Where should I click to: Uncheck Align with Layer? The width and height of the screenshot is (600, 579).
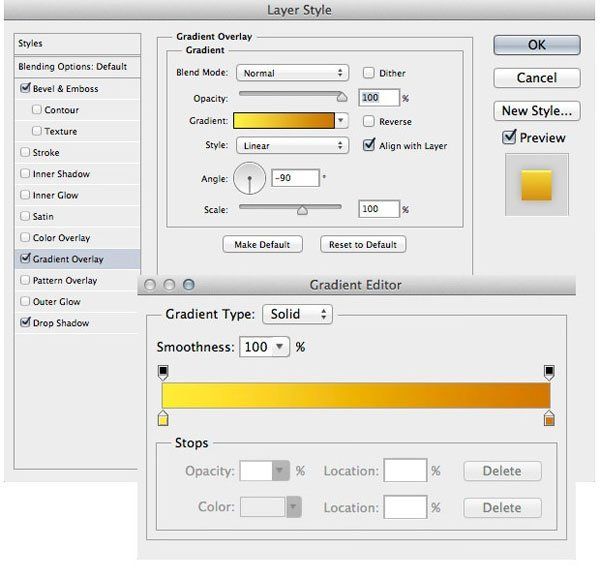[369, 145]
